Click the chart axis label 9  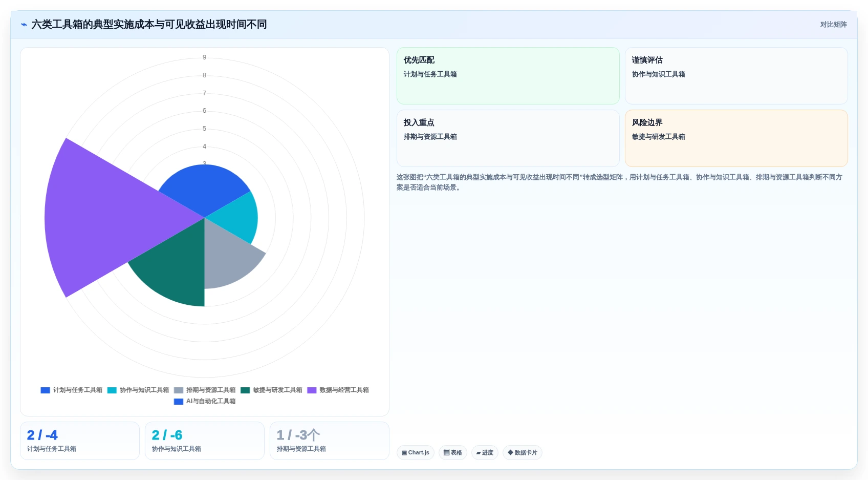204,57
